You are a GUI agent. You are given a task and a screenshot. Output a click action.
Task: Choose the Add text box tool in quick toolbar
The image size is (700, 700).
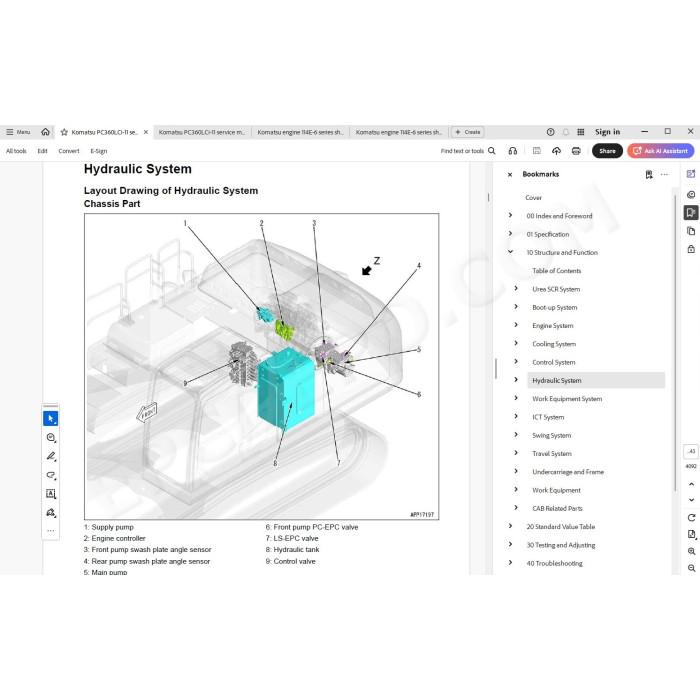pos(50,494)
